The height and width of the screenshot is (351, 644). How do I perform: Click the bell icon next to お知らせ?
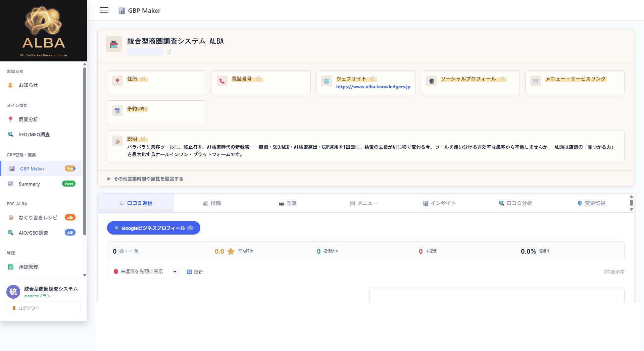tap(11, 85)
